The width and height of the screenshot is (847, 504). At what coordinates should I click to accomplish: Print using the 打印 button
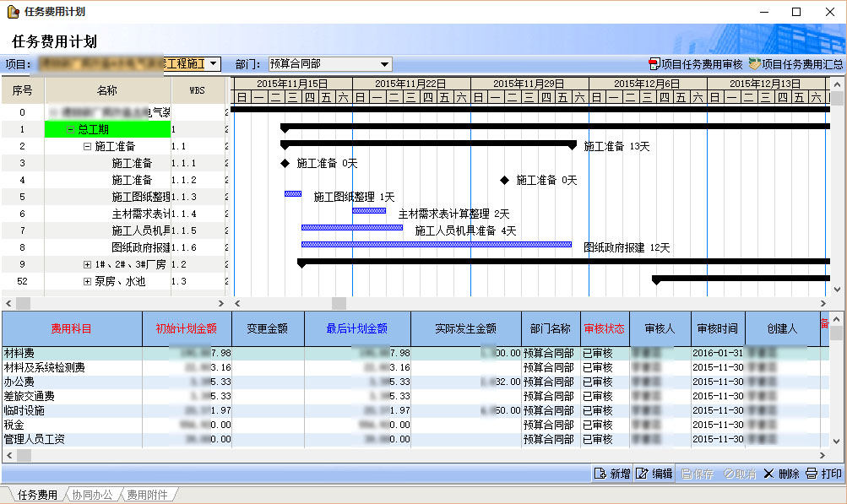823,474
